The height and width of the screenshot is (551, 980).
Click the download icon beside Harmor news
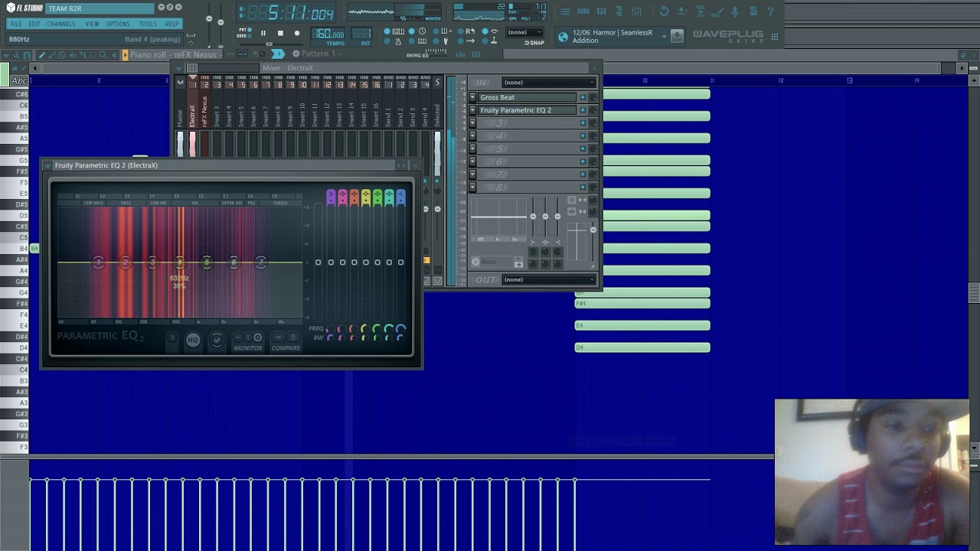point(677,36)
